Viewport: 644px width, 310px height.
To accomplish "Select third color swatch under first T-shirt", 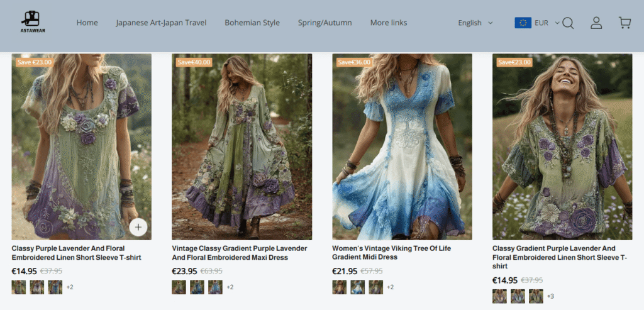I will [x=55, y=287].
